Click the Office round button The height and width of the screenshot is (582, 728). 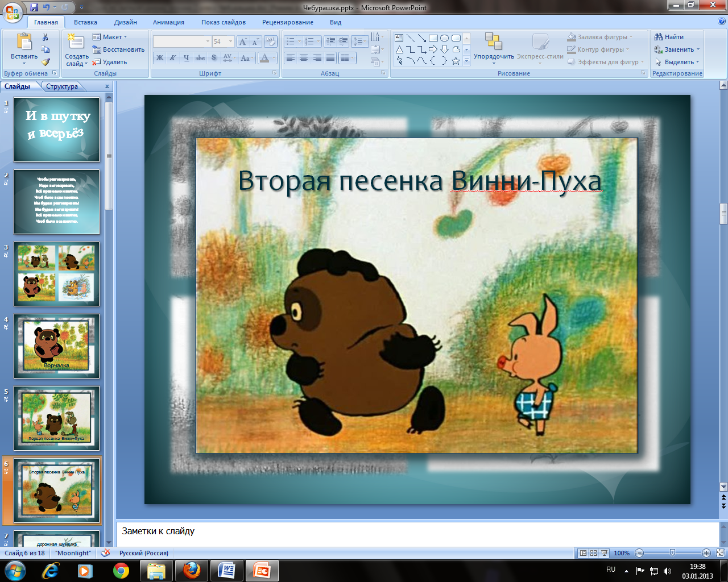point(13,11)
